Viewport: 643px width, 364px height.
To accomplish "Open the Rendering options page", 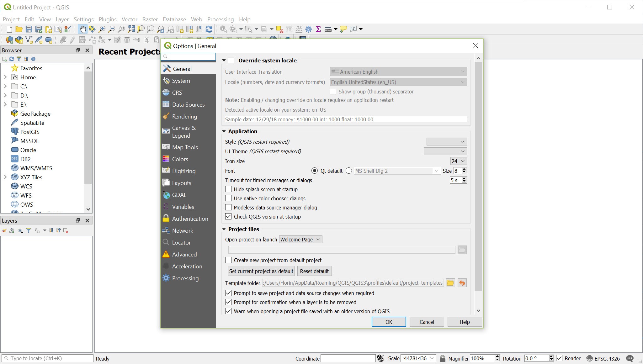I will (184, 116).
